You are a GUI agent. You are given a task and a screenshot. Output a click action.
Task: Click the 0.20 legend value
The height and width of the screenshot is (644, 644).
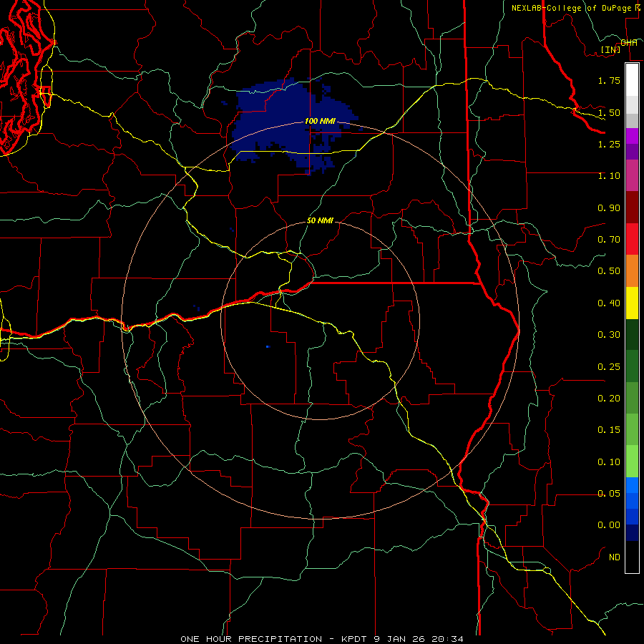[609, 399]
